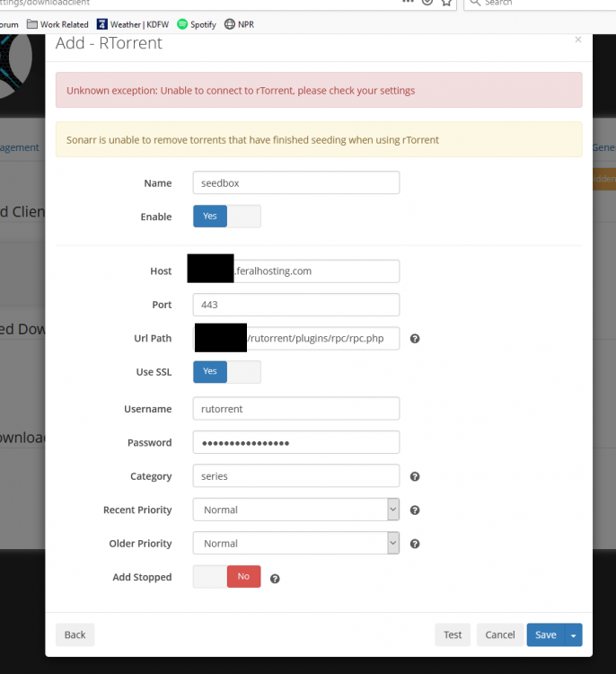Click the Username input field
This screenshot has height=674, width=616.
(x=296, y=409)
